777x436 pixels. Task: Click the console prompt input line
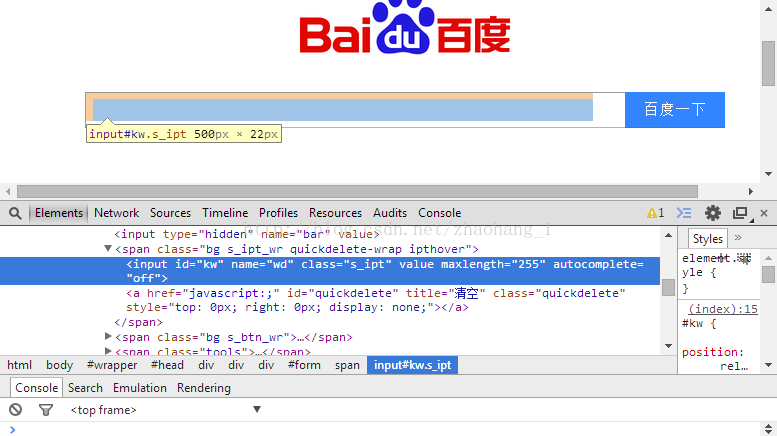[387, 430]
